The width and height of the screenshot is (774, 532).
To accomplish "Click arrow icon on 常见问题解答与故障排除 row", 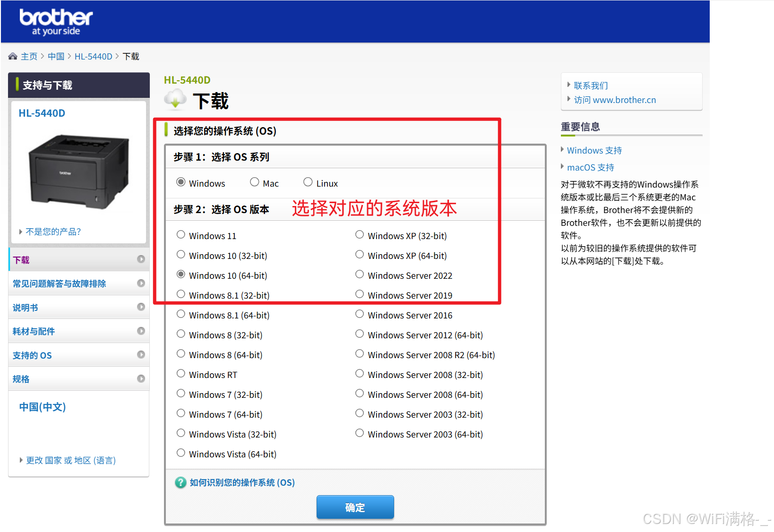I will tap(141, 283).
